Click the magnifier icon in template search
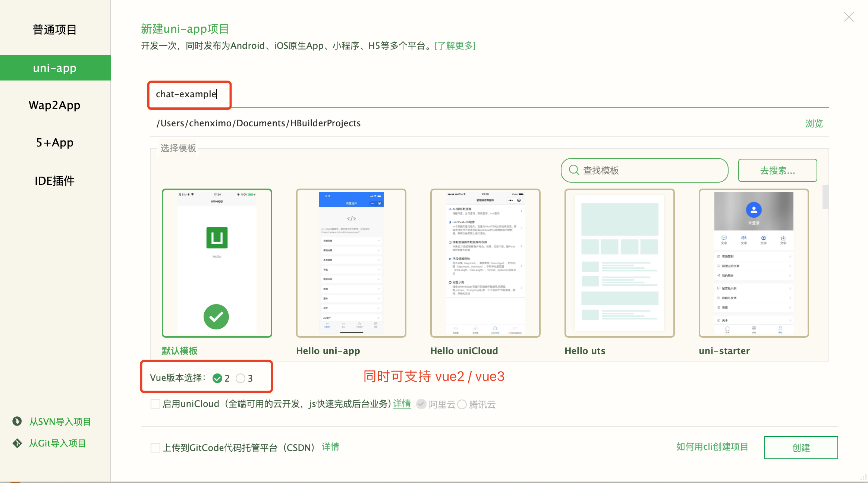The height and width of the screenshot is (483, 868). pyautogui.click(x=574, y=170)
